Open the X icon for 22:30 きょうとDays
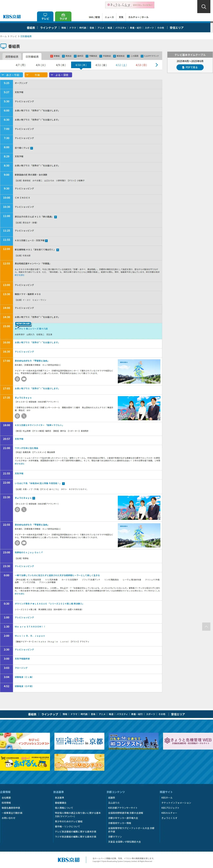 tap(24, 509)
